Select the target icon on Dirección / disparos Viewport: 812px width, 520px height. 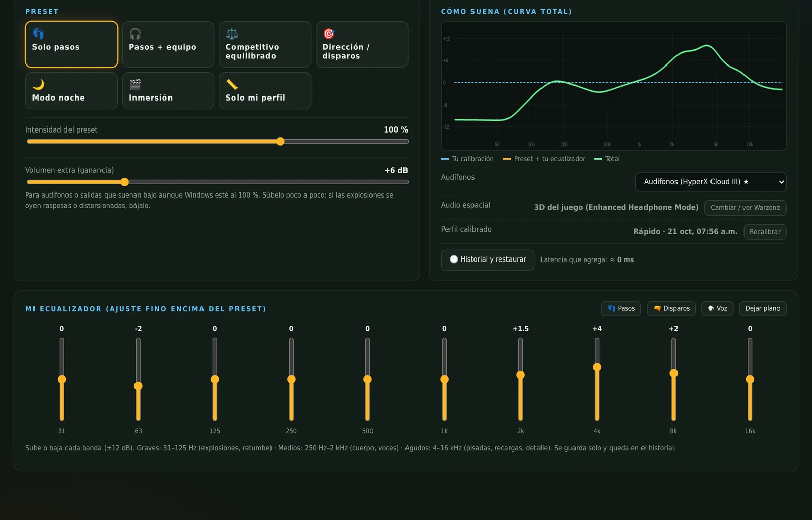click(329, 34)
